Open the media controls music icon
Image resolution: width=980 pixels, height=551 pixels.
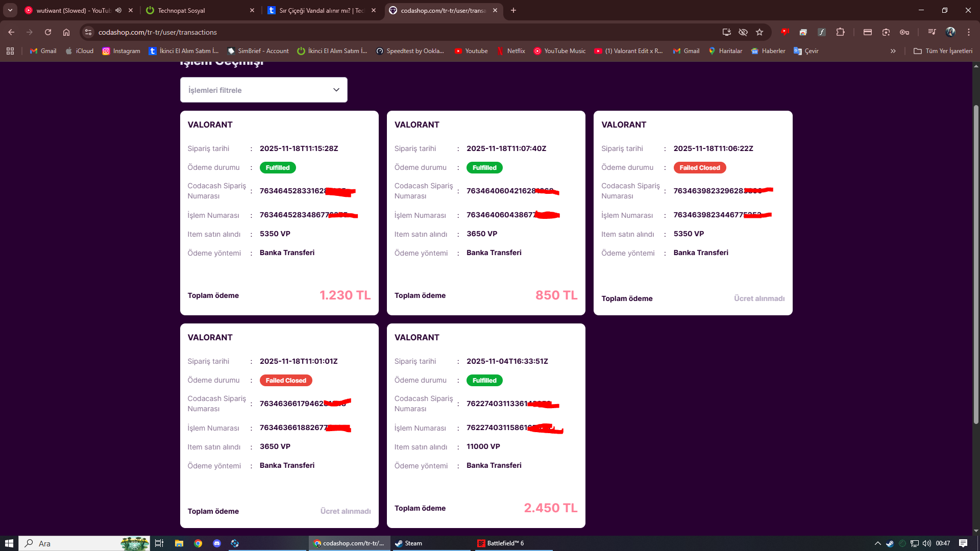932,32
